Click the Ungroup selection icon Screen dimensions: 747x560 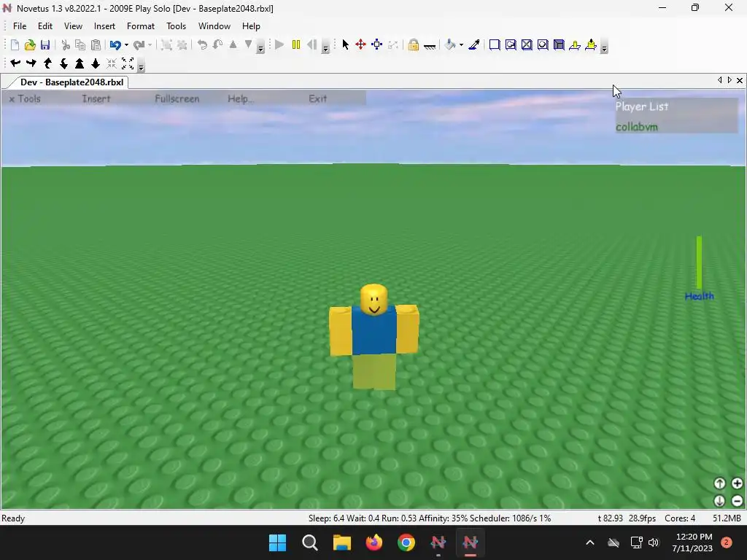pos(182,44)
